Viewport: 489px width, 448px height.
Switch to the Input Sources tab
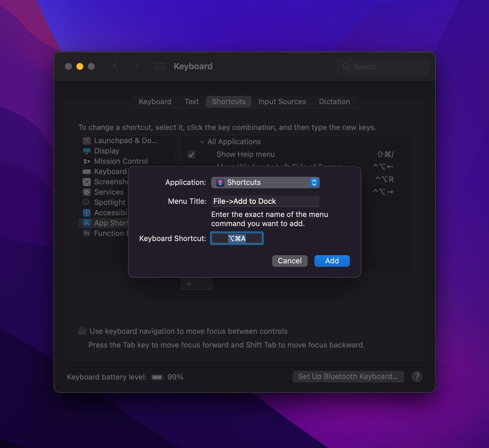coord(282,102)
